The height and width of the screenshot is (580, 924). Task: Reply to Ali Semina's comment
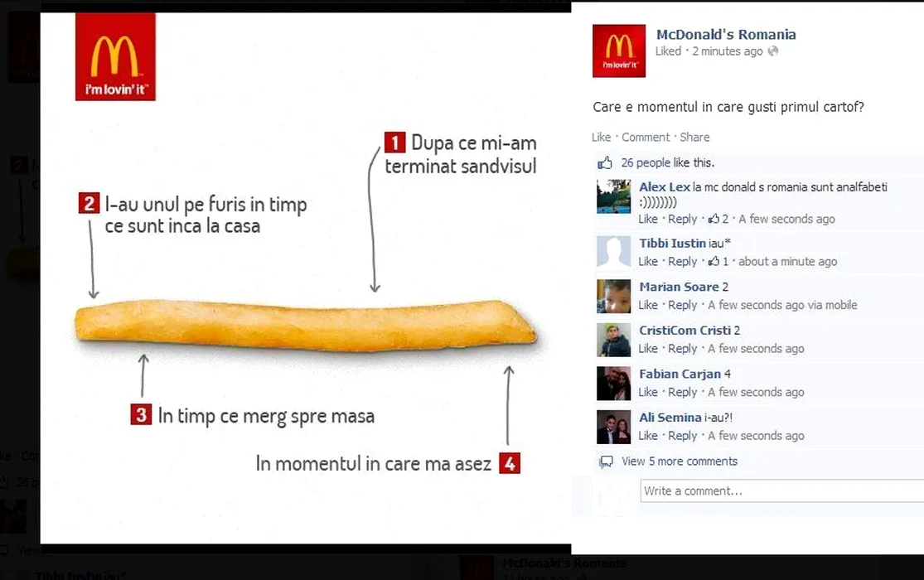(x=682, y=436)
